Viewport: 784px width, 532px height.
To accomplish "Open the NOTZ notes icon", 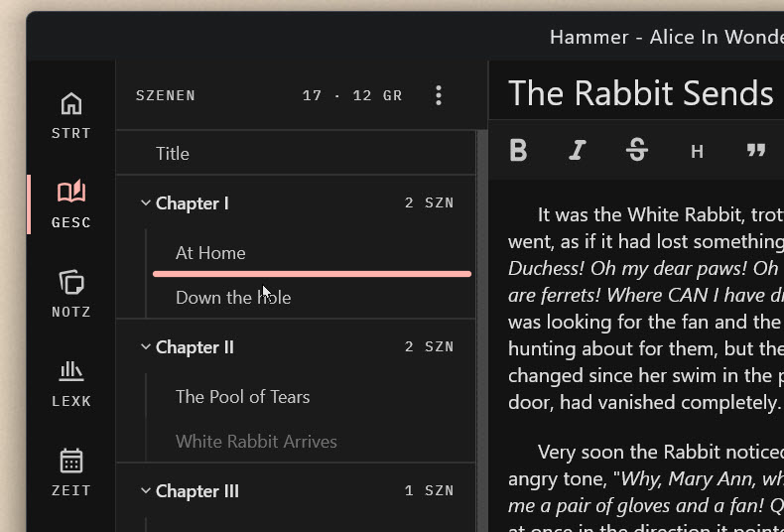I will click(x=71, y=294).
